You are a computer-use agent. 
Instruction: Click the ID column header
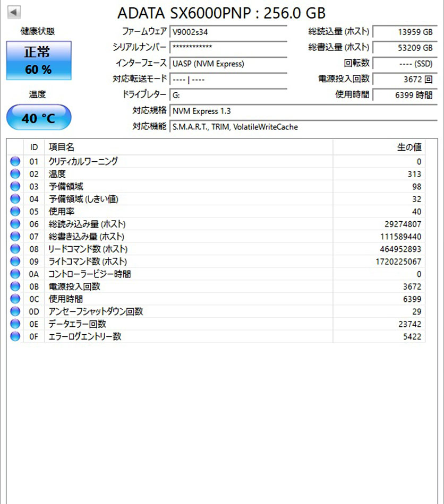pos(34,147)
